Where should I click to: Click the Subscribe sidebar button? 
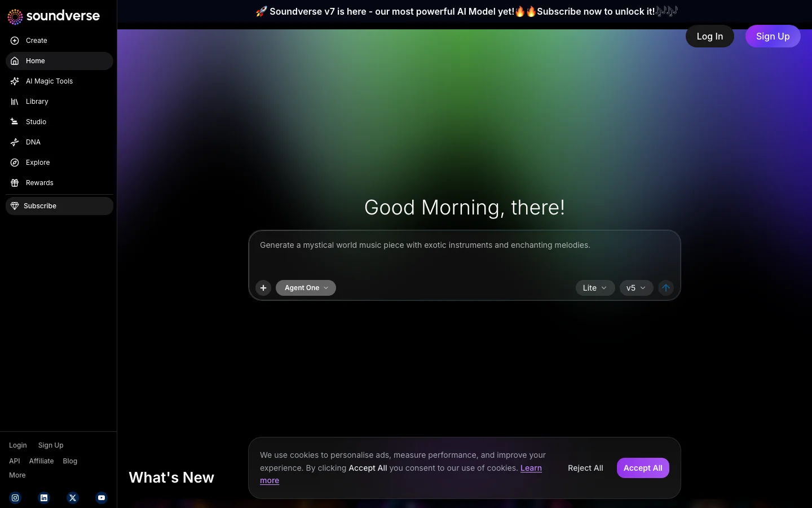pos(59,206)
